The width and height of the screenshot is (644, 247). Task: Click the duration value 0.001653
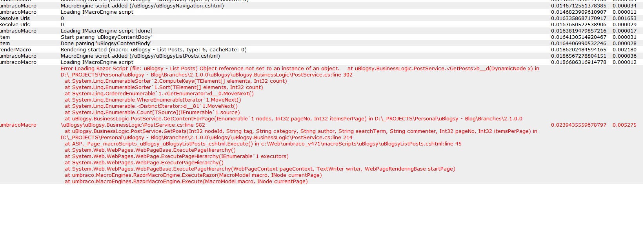point(625,18)
